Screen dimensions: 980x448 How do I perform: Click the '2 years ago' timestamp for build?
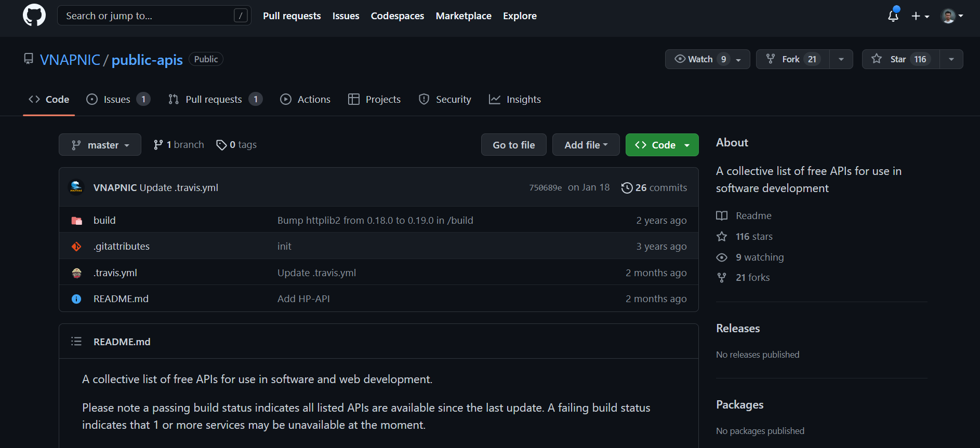[661, 220]
